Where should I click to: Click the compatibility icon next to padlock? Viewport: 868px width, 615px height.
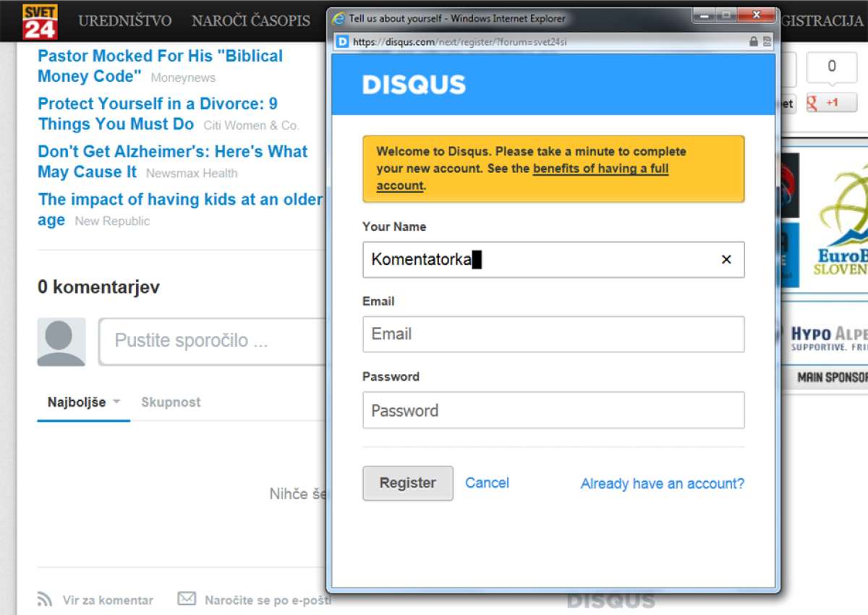tap(767, 42)
